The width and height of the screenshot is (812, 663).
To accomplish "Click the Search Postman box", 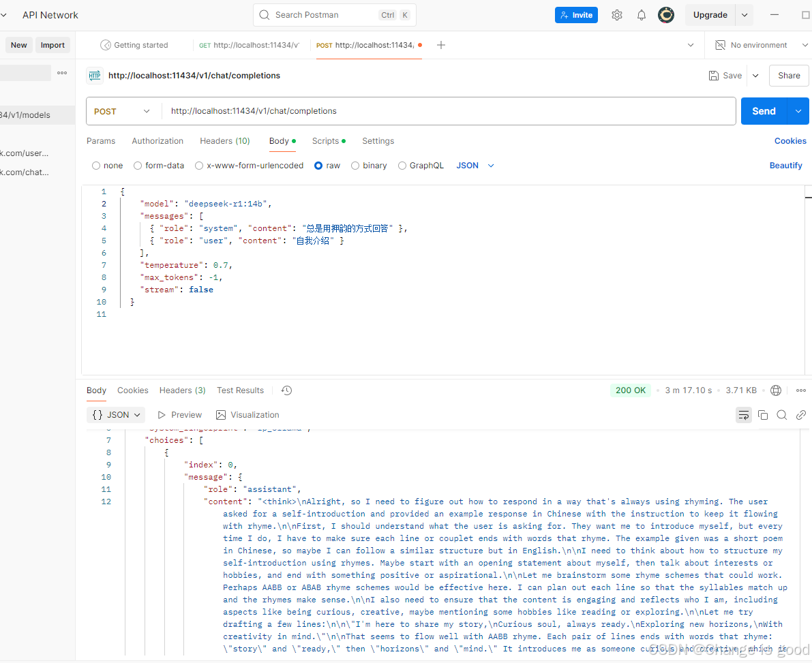I will point(335,15).
